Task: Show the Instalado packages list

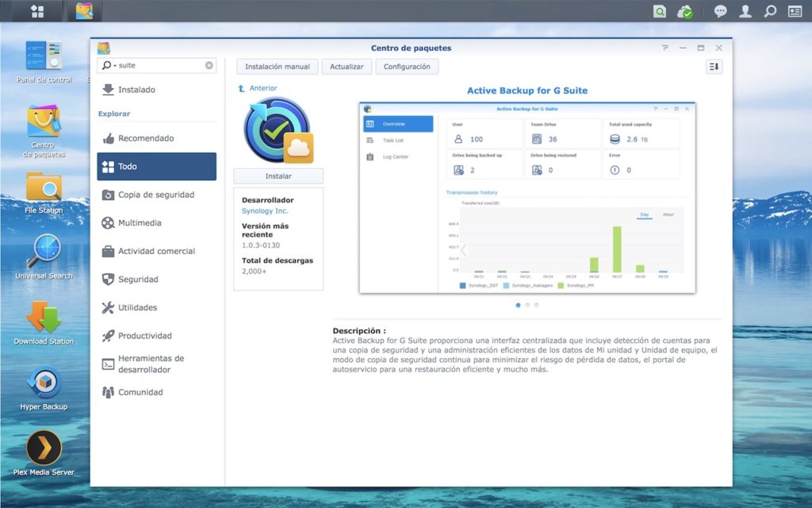Action: [x=156, y=90]
